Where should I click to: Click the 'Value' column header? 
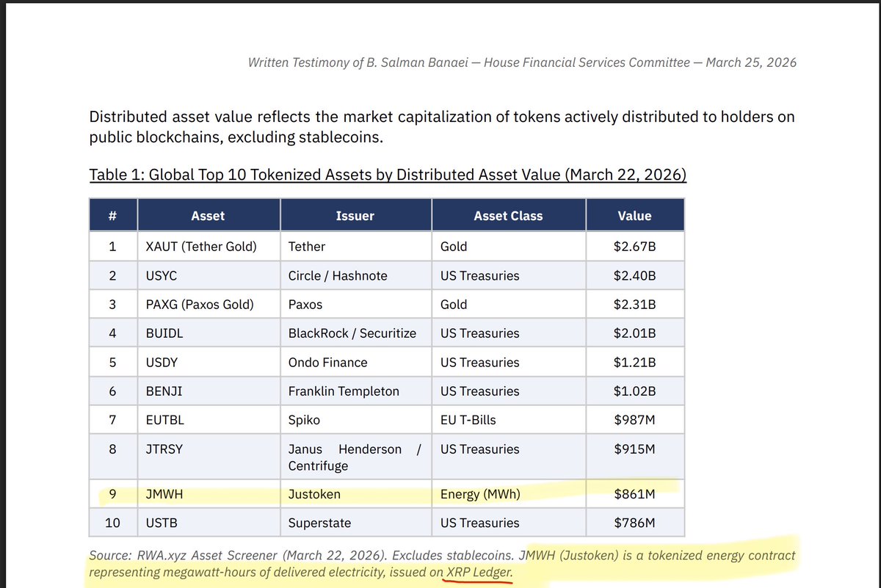coord(635,216)
